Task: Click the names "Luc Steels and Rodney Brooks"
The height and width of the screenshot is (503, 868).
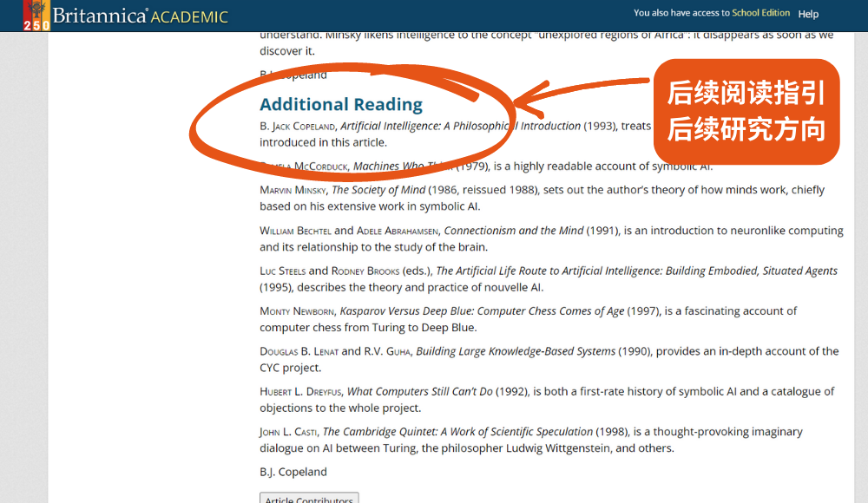Action: pos(329,271)
